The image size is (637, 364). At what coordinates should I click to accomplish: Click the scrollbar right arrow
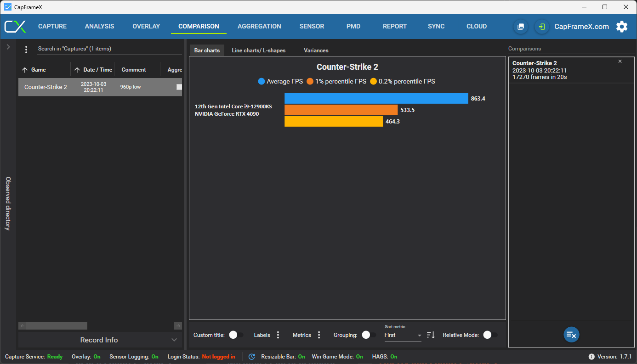click(178, 325)
